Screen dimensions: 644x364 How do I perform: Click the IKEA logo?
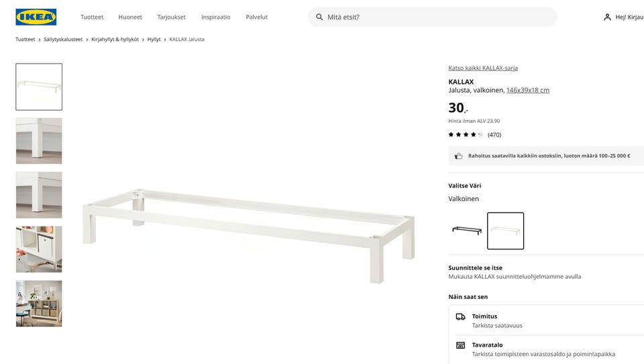click(36, 17)
